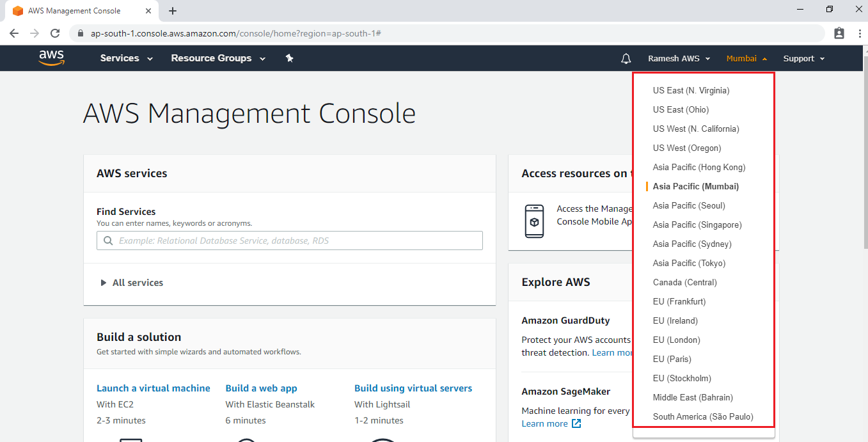Select Asia Pacific (Hong Kong) region

coord(699,167)
